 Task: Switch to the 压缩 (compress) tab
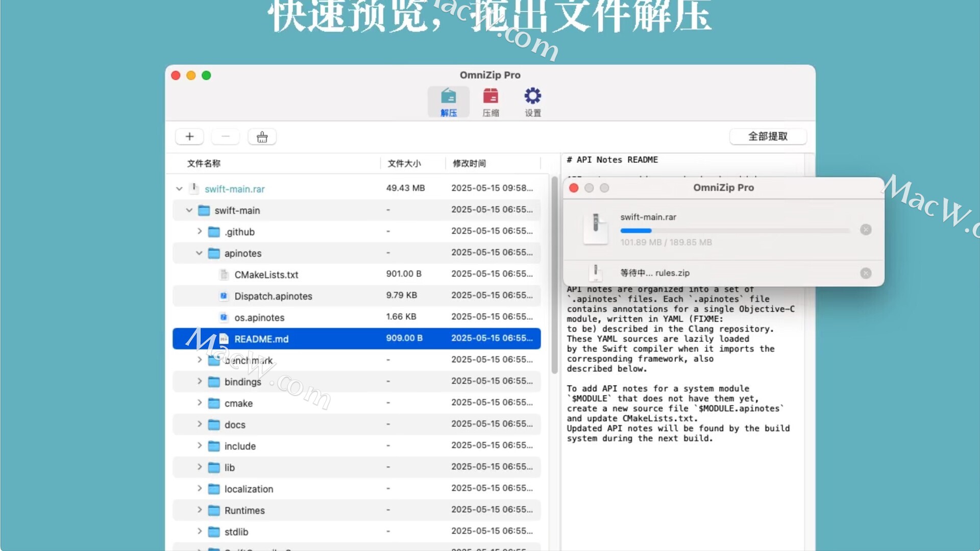click(x=491, y=102)
